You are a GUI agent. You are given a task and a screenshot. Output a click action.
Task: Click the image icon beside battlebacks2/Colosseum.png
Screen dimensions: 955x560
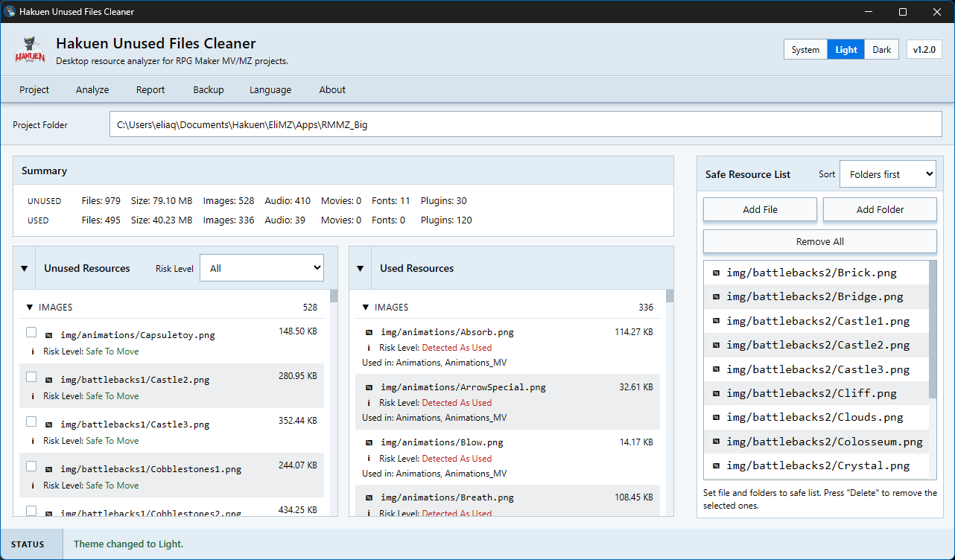point(716,442)
